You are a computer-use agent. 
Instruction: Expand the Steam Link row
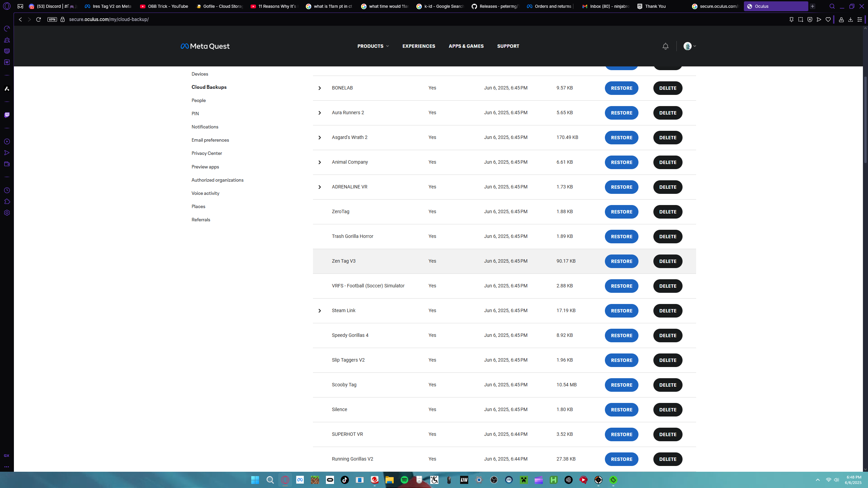pyautogui.click(x=319, y=311)
